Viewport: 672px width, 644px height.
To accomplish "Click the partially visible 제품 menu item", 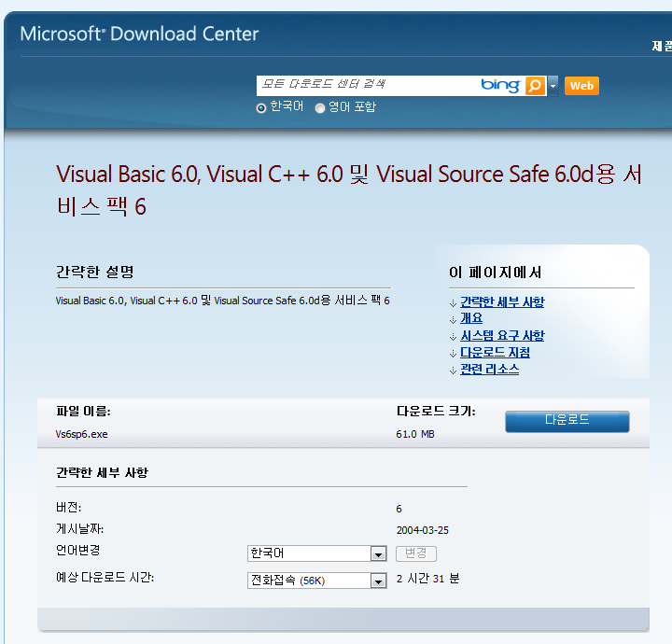I will [x=662, y=46].
